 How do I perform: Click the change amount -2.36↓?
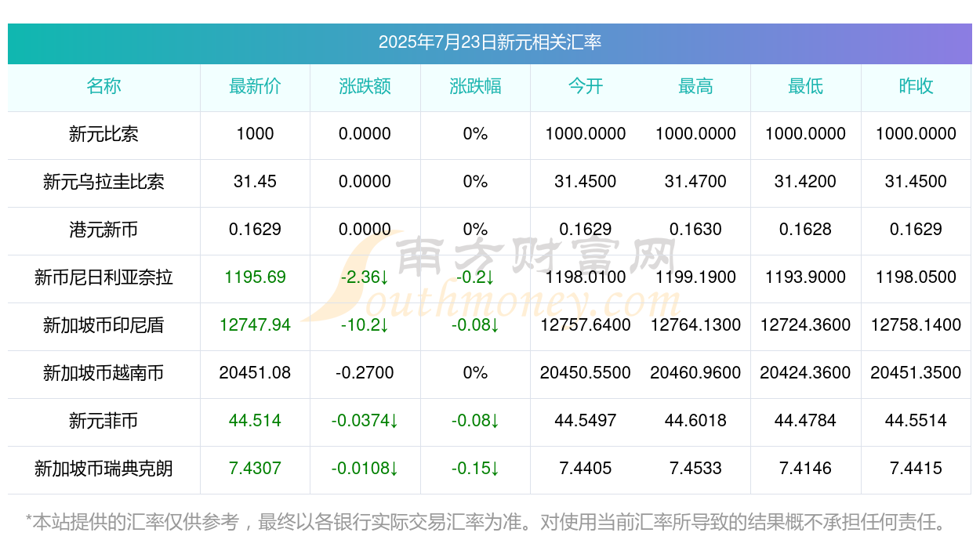365,277
